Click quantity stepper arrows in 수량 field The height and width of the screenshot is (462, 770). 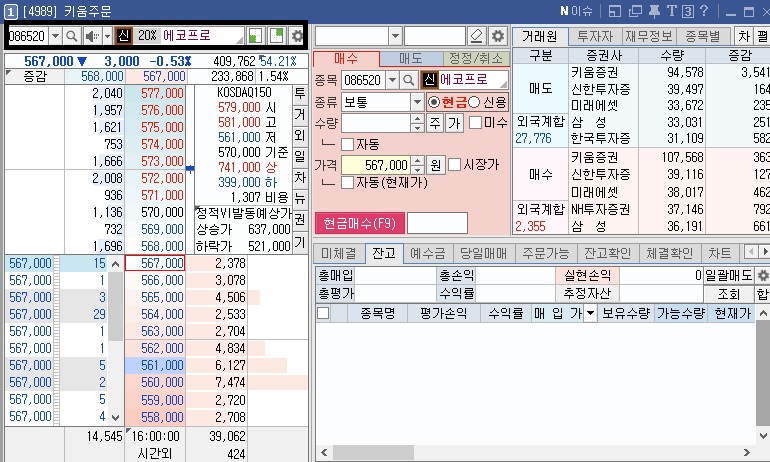(417, 123)
